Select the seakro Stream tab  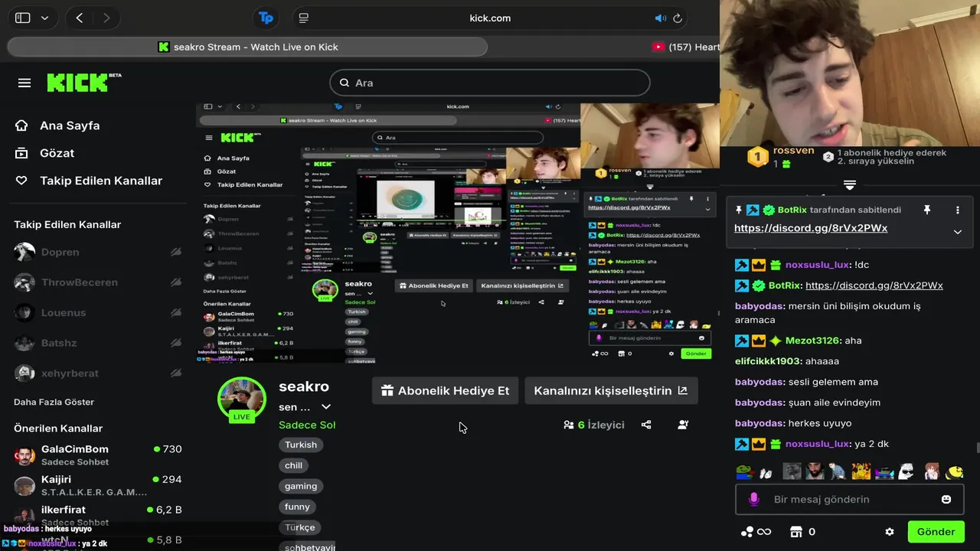[x=248, y=47]
